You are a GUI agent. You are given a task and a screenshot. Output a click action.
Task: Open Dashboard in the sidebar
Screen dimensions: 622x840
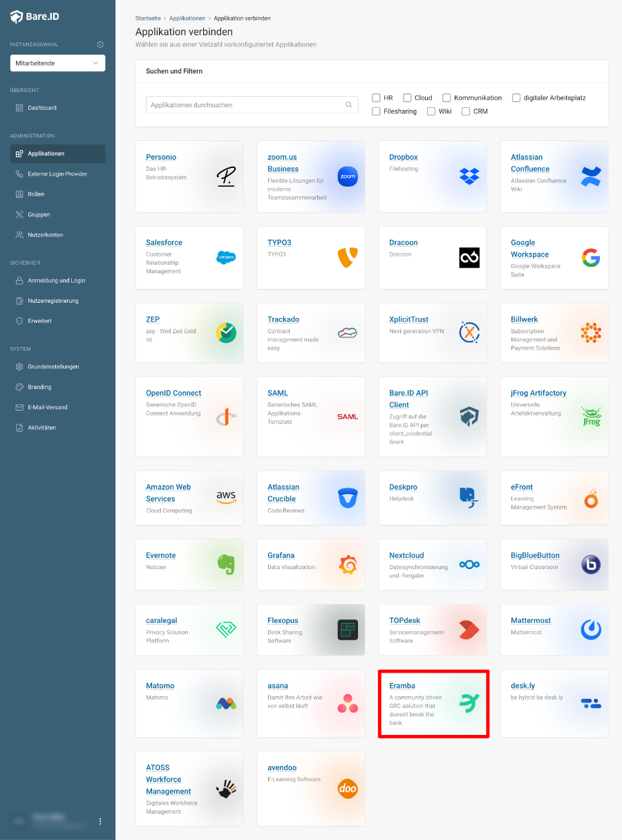pos(58,108)
